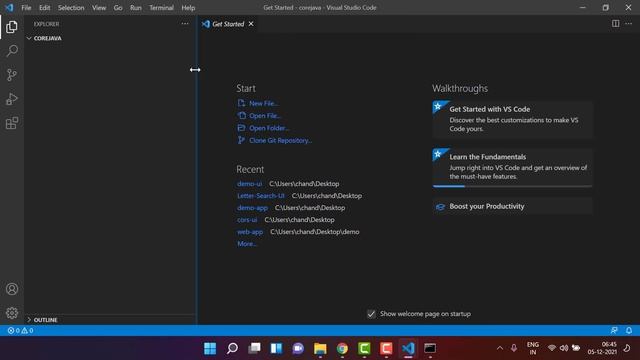Screen dimensions: 640x360
Task: Open the Extensions view
Action: pyautogui.click(x=12, y=123)
